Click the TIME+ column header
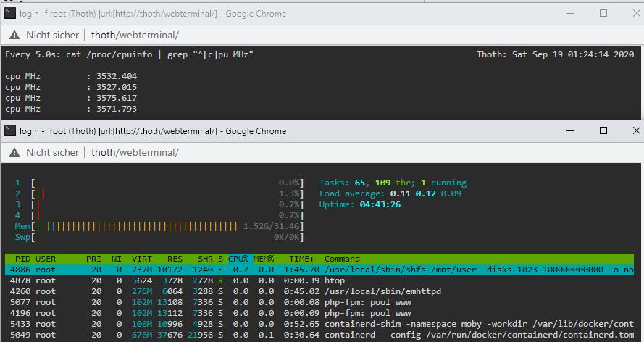644x342 pixels. click(x=301, y=259)
